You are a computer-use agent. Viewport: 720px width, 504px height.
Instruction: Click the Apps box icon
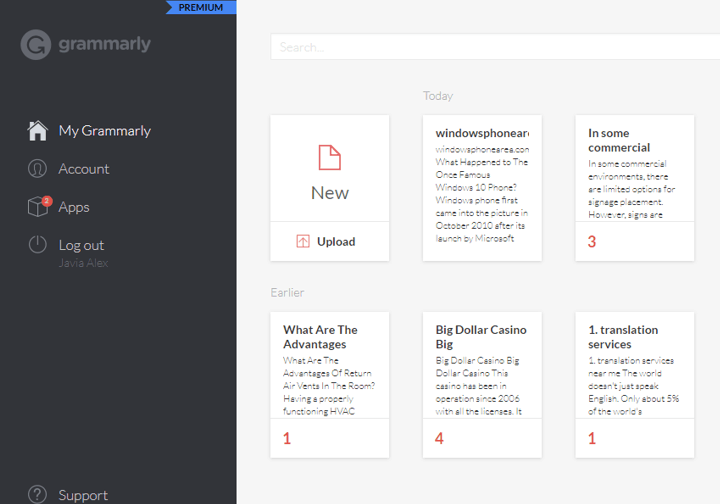[x=37, y=207]
